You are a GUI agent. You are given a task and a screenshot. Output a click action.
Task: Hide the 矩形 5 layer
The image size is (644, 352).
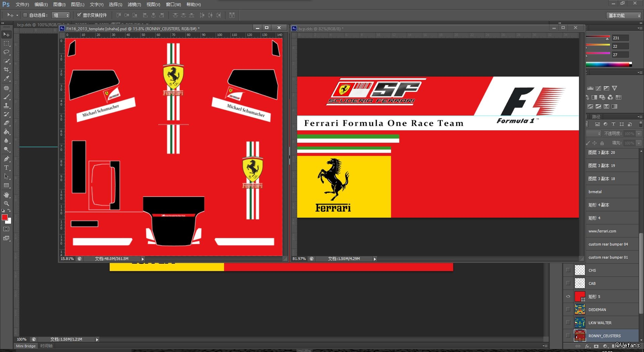pyautogui.click(x=568, y=297)
